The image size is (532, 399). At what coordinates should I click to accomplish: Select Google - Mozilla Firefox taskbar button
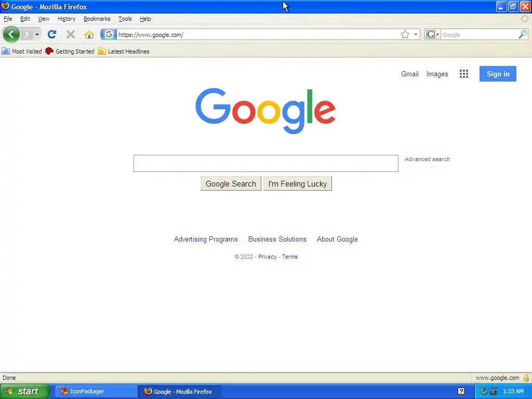180,391
